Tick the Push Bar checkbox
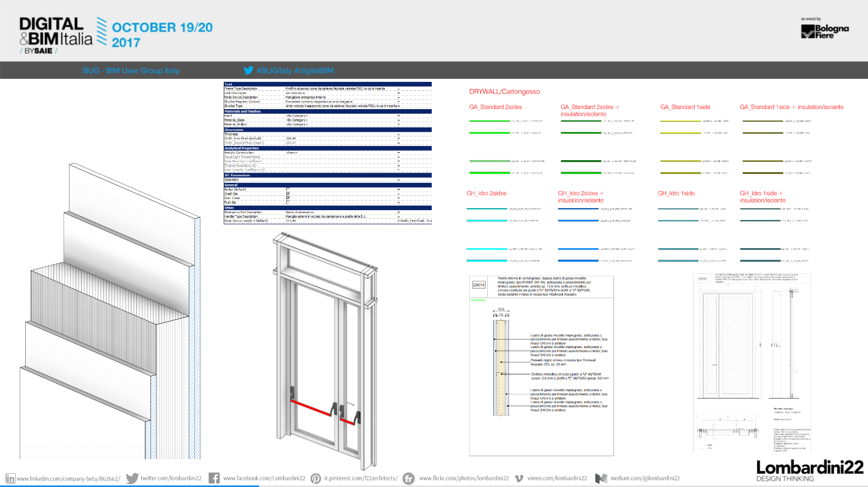This screenshot has width=868, height=487. pyautogui.click(x=288, y=203)
